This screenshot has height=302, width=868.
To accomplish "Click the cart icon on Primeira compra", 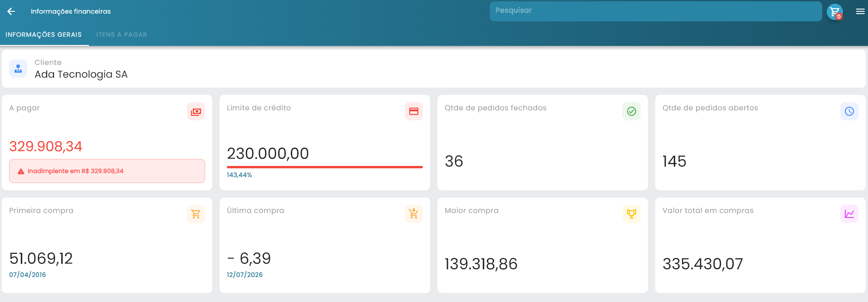I will tap(196, 214).
